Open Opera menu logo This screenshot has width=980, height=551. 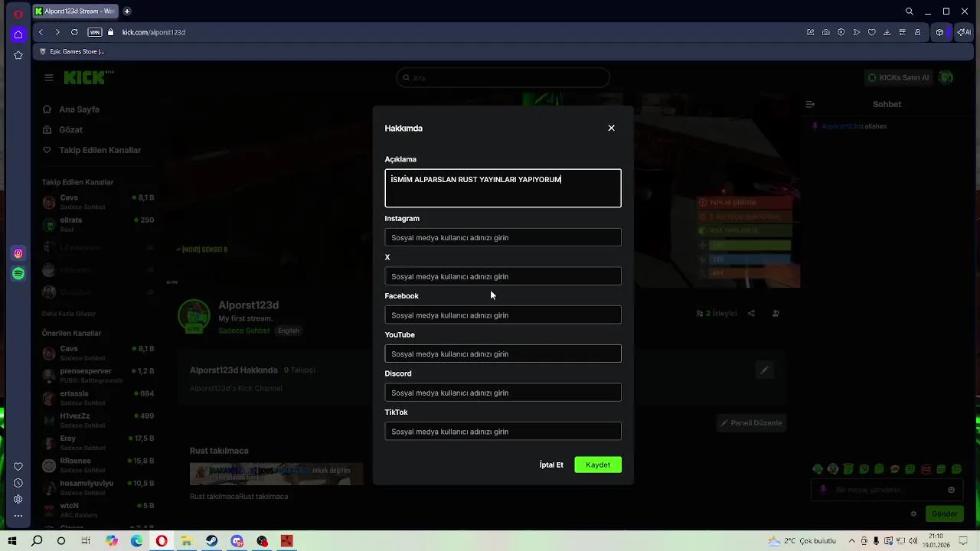pyautogui.click(x=18, y=13)
